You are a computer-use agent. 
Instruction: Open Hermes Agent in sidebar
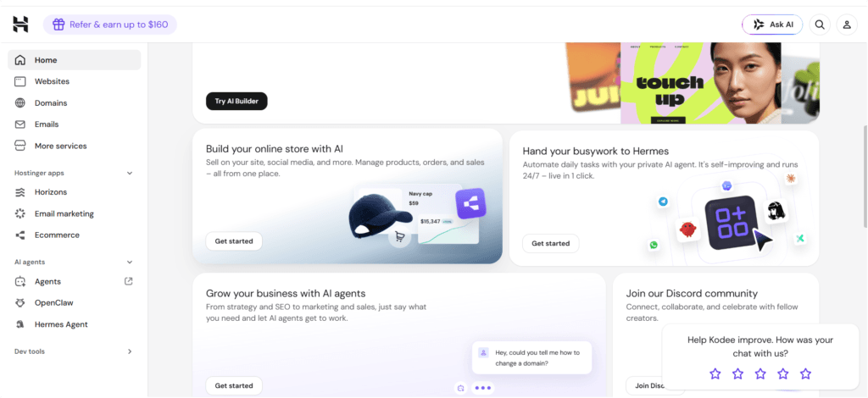pyautogui.click(x=75, y=324)
